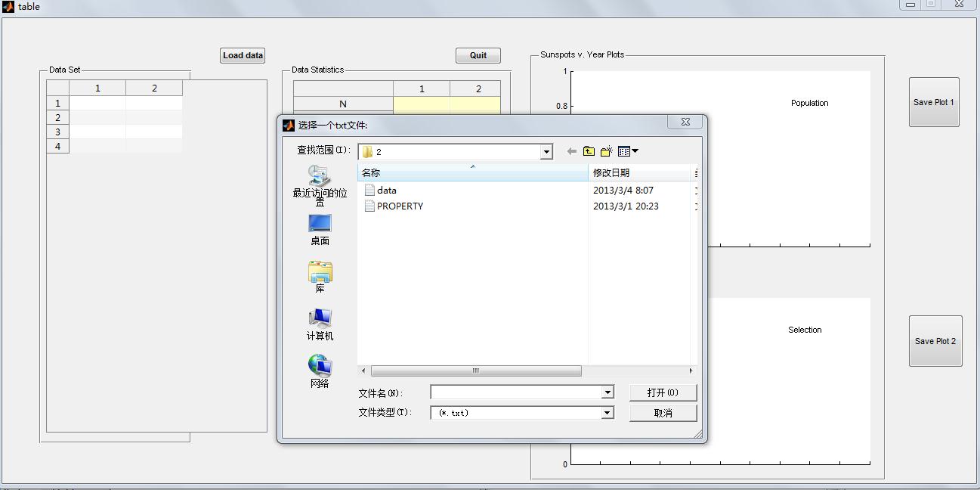This screenshot has width=980, height=490.
Task: Select Desktop (桌面) in the dialog sidebar
Action: tap(320, 230)
